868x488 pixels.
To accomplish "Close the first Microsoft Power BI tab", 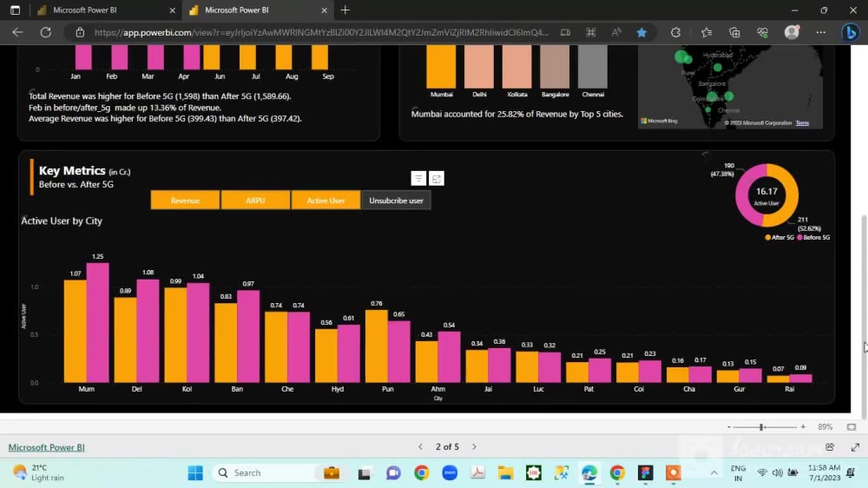I will 172,10.
